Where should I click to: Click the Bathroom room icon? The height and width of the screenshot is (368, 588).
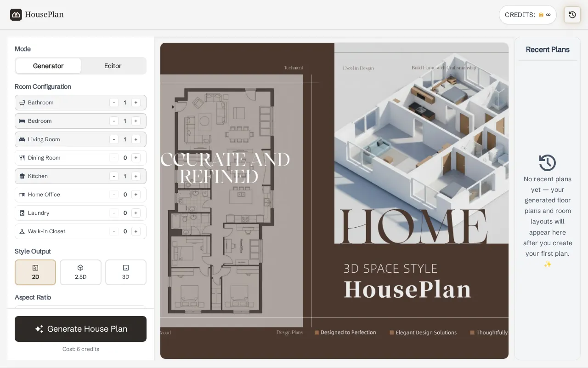tap(22, 103)
